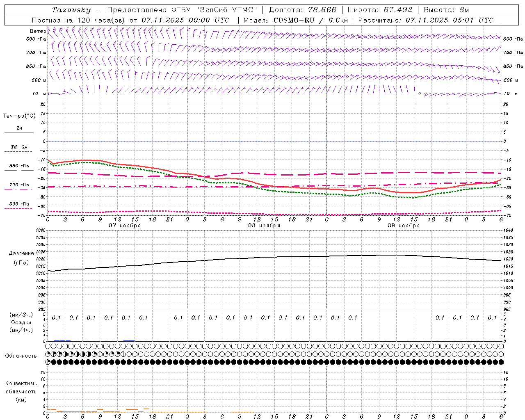525x420 pixels.
Task: Click the "(гПа)" unit under Давление
Action: click(21, 263)
